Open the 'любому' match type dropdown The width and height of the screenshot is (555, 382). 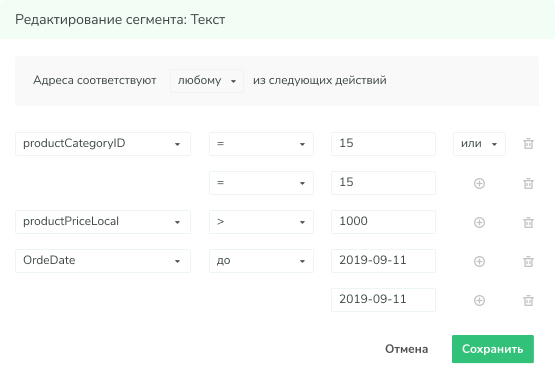207,81
